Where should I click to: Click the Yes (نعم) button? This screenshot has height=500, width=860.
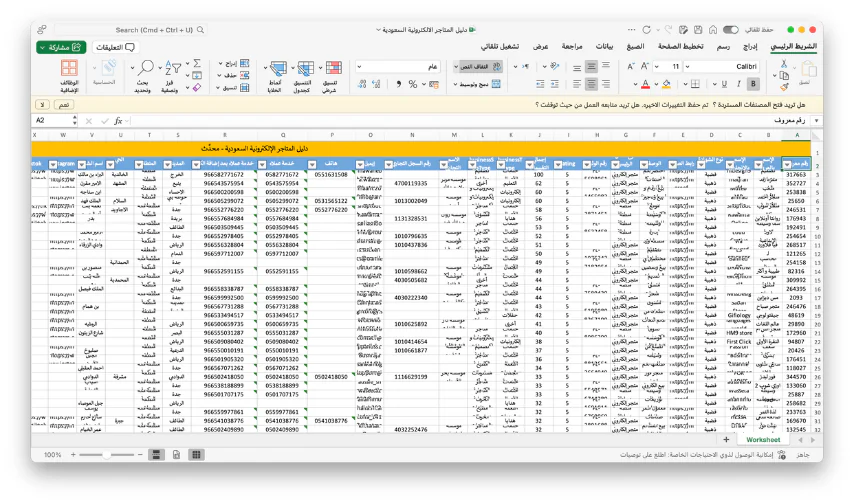point(63,104)
